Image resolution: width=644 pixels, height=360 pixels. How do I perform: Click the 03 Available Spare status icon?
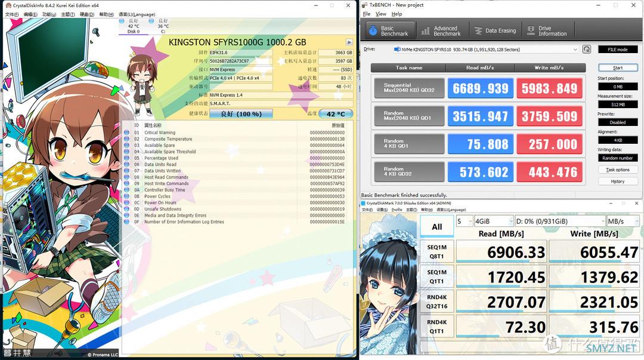click(126, 145)
